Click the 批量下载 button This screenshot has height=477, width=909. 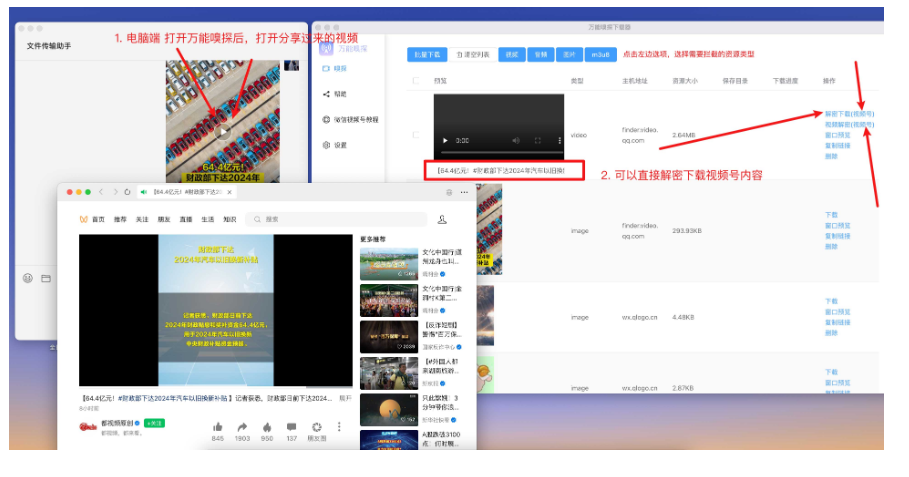coord(425,54)
